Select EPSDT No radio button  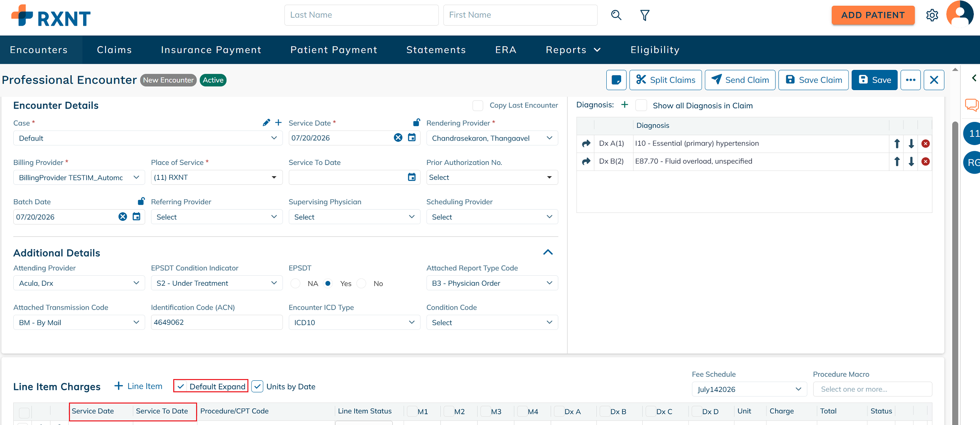coord(361,284)
